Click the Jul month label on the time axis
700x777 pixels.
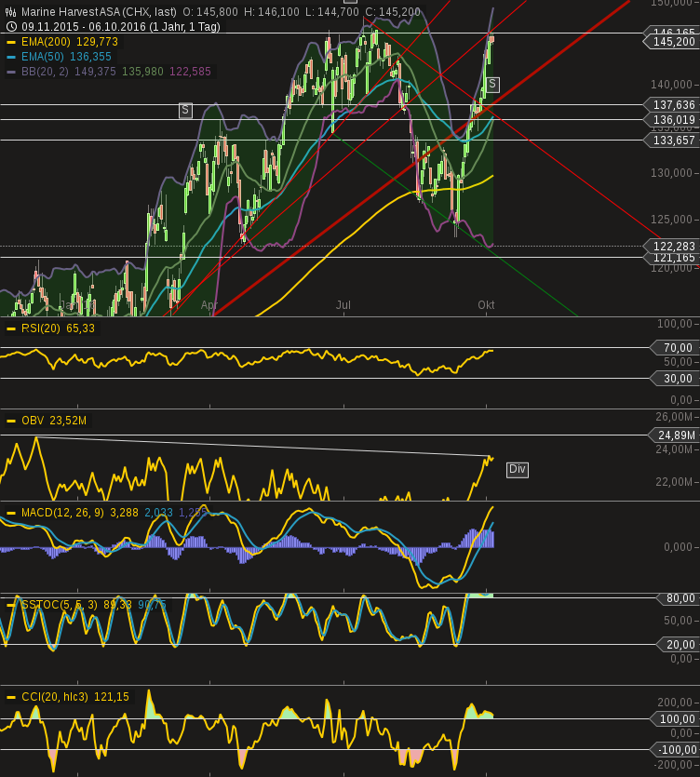tap(343, 305)
